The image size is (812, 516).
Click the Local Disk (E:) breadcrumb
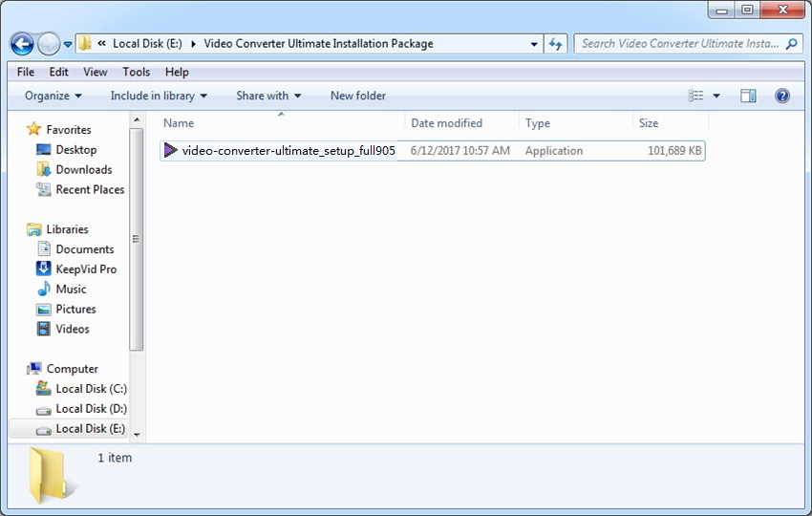tap(147, 44)
